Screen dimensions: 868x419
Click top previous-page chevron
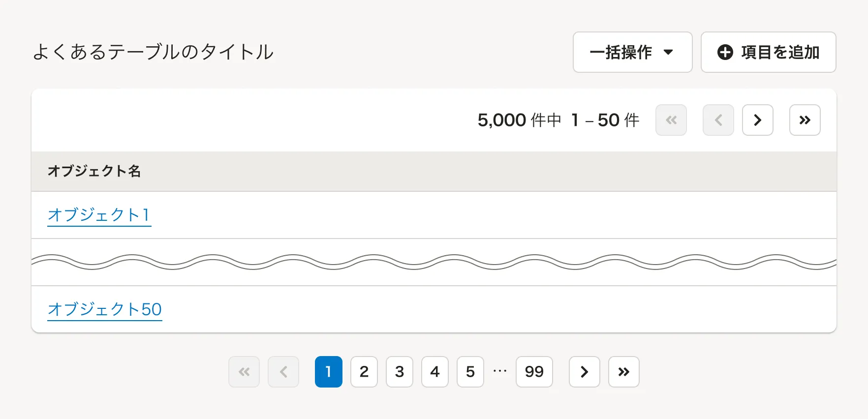[x=718, y=120]
